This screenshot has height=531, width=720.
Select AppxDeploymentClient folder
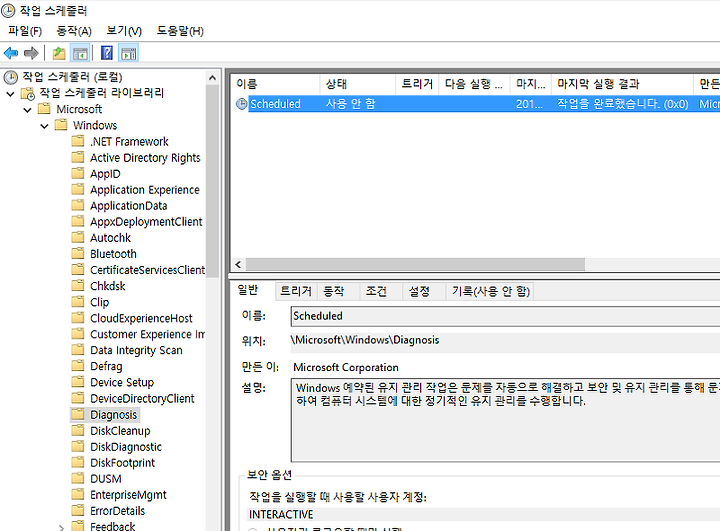click(x=146, y=222)
